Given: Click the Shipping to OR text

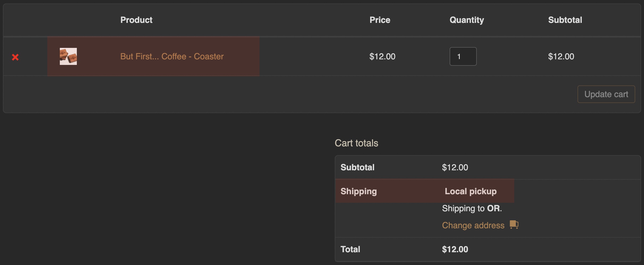Looking at the screenshot, I should (x=472, y=208).
